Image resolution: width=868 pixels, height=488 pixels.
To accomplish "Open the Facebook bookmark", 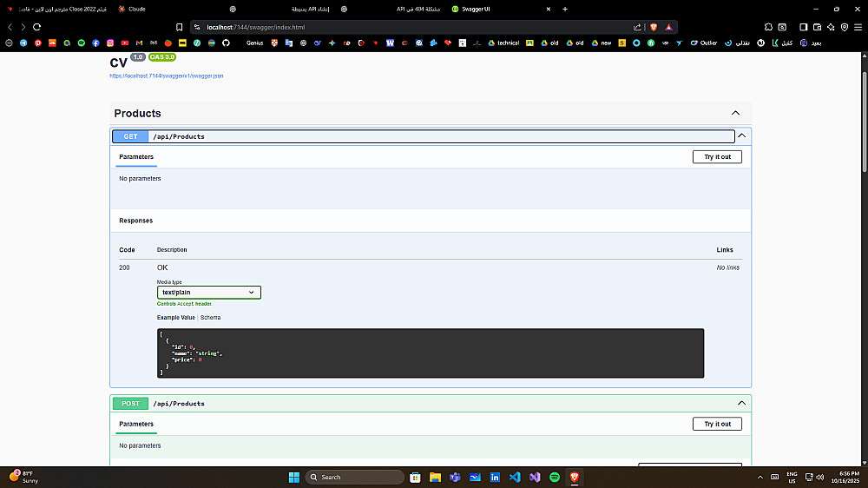I will [95, 43].
